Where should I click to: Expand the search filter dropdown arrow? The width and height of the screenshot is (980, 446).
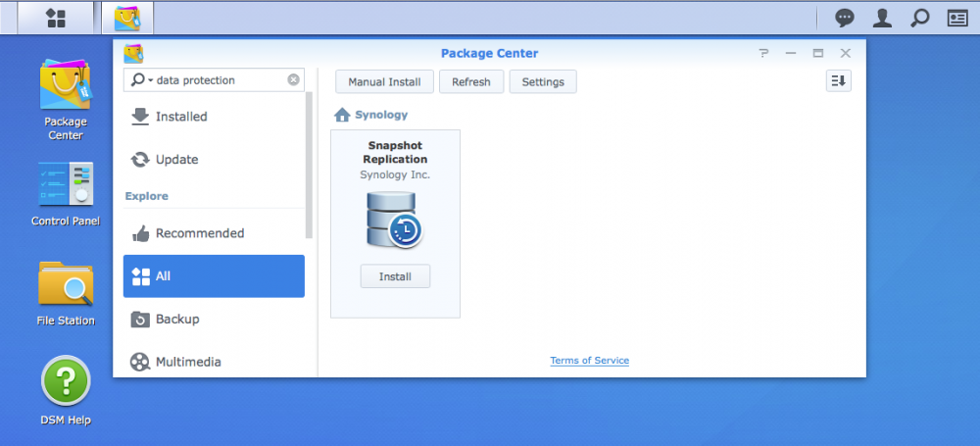point(151,80)
